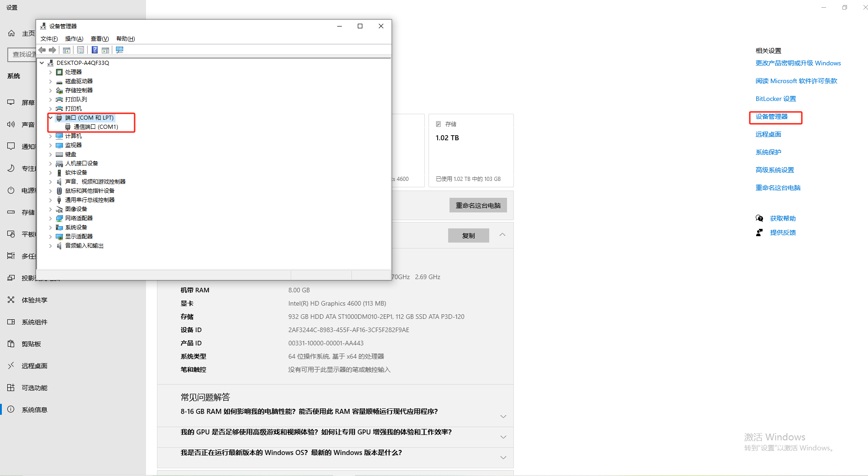Collapse the device specifications section chevron
The image size is (868, 476).
coord(502,235)
